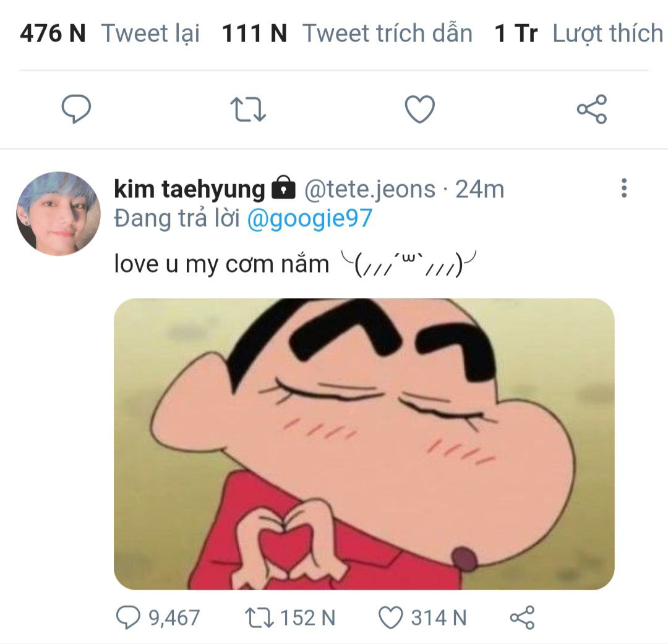Open the @tete.jeons handle

point(369,189)
